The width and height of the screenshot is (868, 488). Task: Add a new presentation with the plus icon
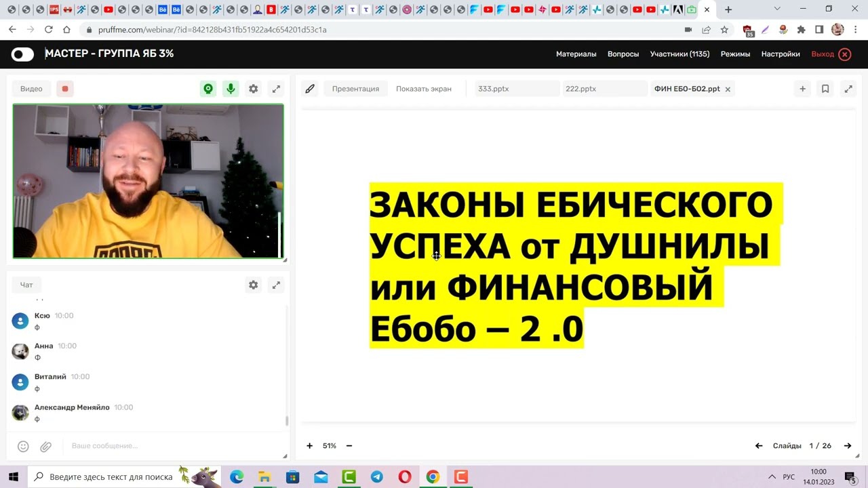click(x=802, y=88)
